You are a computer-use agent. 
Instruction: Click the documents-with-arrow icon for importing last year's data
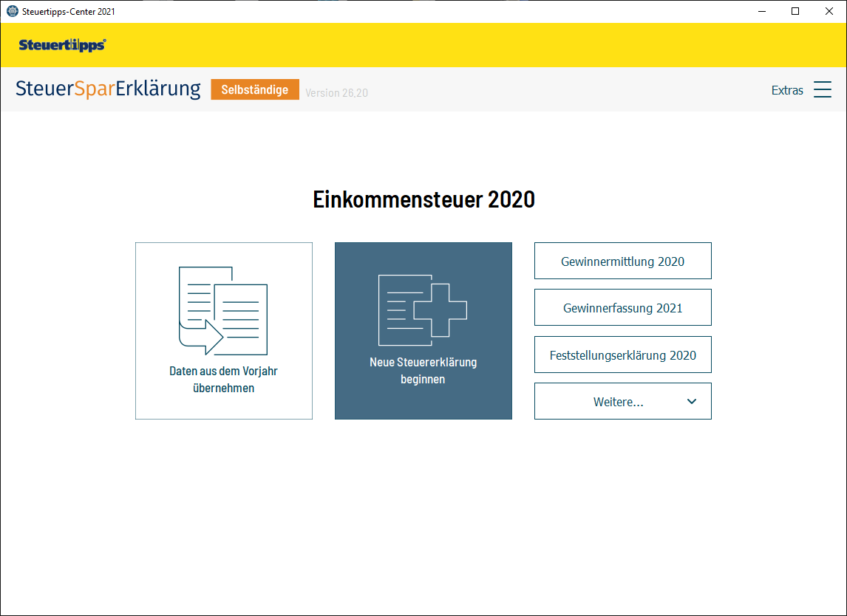[x=223, y=310]
